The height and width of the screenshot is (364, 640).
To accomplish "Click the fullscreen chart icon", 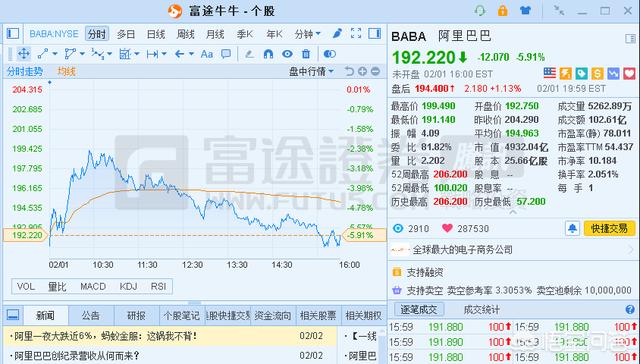I will click(x=356, y=33).
